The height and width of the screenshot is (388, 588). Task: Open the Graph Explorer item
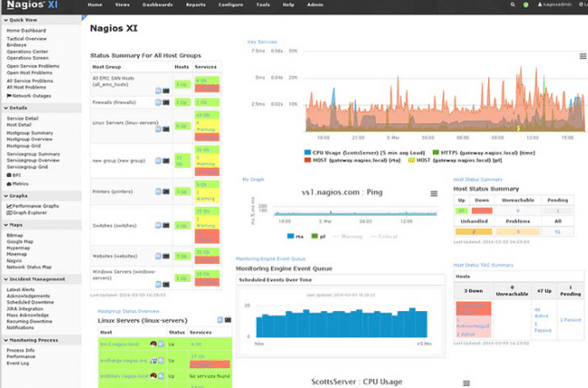point(26,213)
